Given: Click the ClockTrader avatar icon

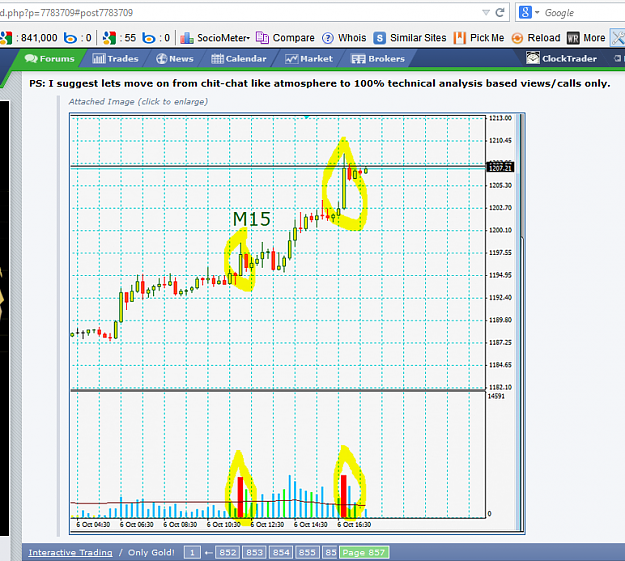Looking at the screenshot, I should [533, 58].
